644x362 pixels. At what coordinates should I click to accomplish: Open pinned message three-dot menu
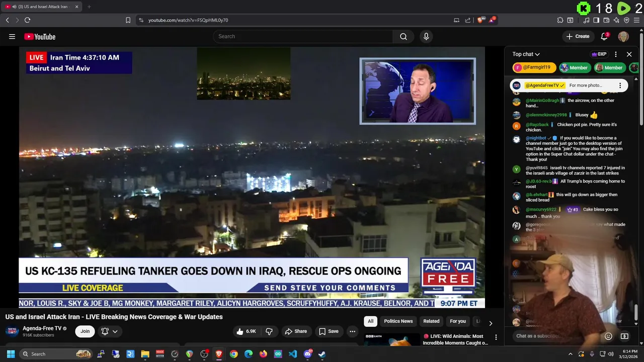(620, 85)
